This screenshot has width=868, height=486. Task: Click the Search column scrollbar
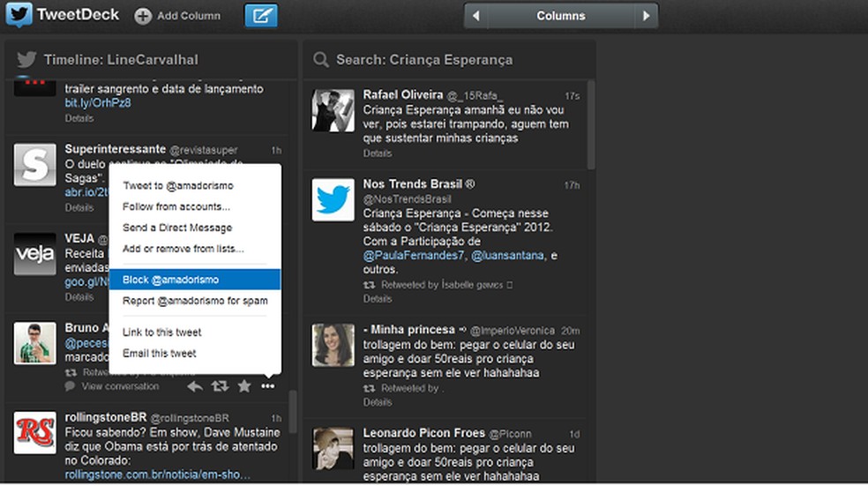click(591, 125)
